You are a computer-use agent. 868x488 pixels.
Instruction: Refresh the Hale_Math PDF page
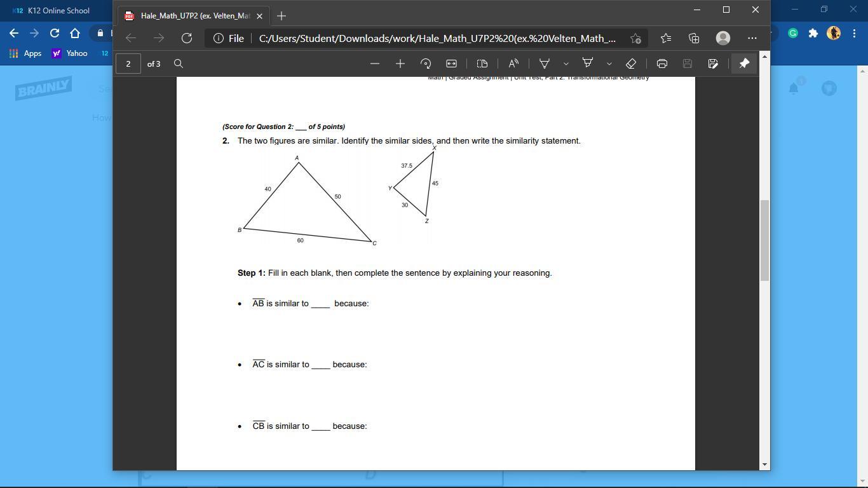click(187, 38)
